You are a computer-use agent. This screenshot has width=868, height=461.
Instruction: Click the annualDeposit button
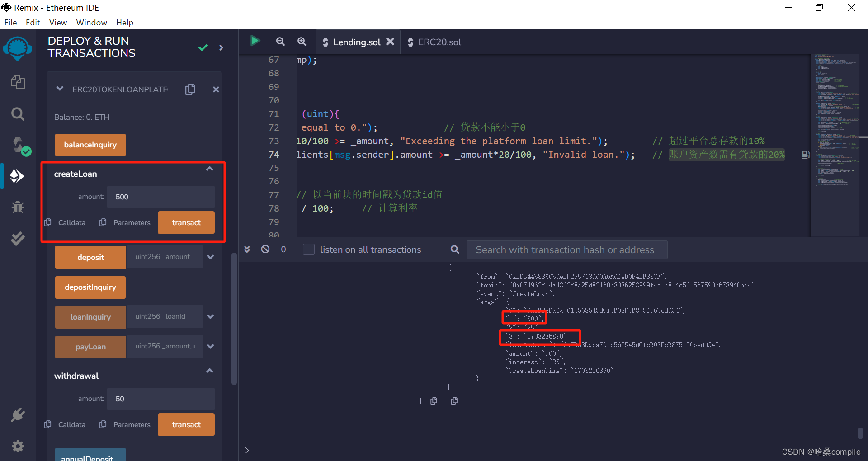[x=90, y=455]
